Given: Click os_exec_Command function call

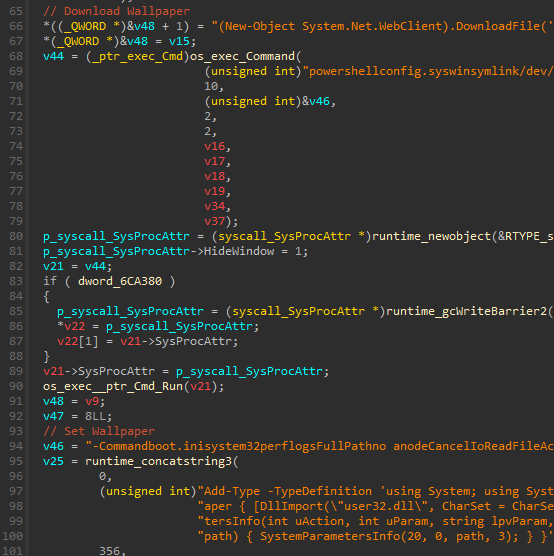Looking at the screenshot, I should point(242,56).
